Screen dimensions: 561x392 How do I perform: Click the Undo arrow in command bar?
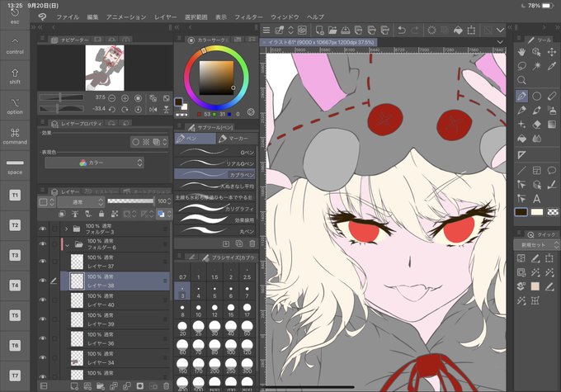[x=402, y=31]
